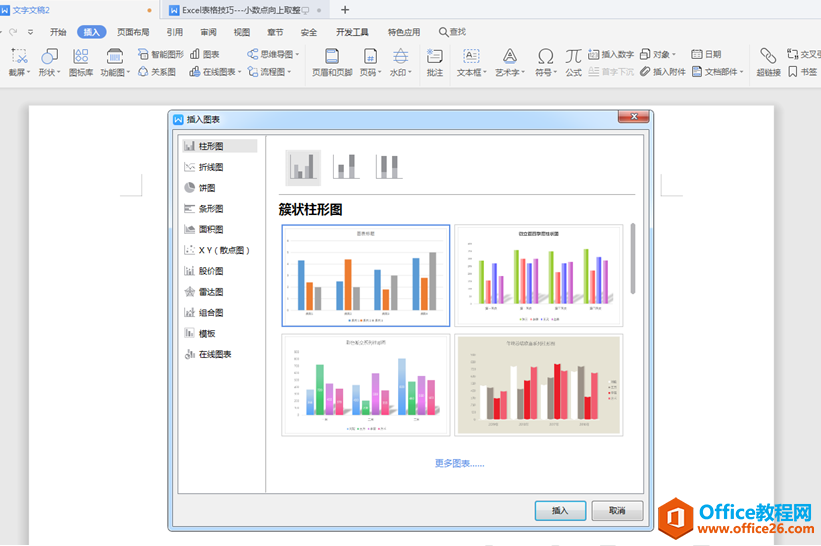Open the 图标库 icon library

(x=81, y=62)
